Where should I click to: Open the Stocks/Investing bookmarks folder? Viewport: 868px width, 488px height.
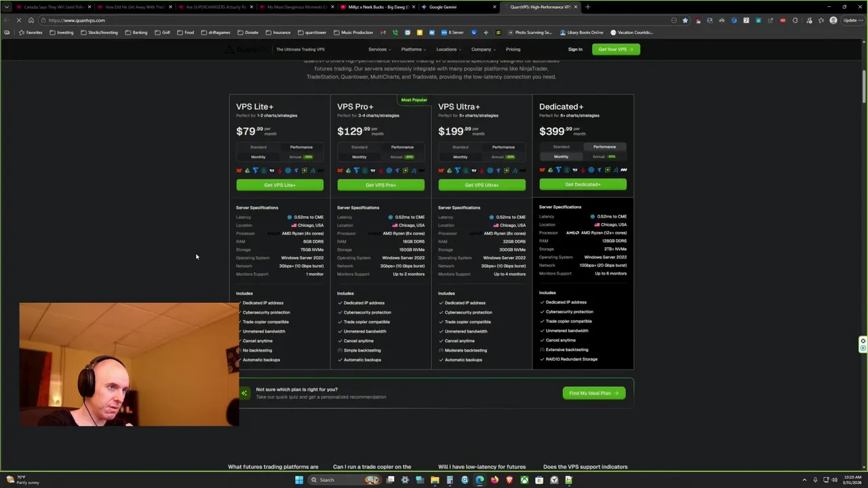click(99, 33)
